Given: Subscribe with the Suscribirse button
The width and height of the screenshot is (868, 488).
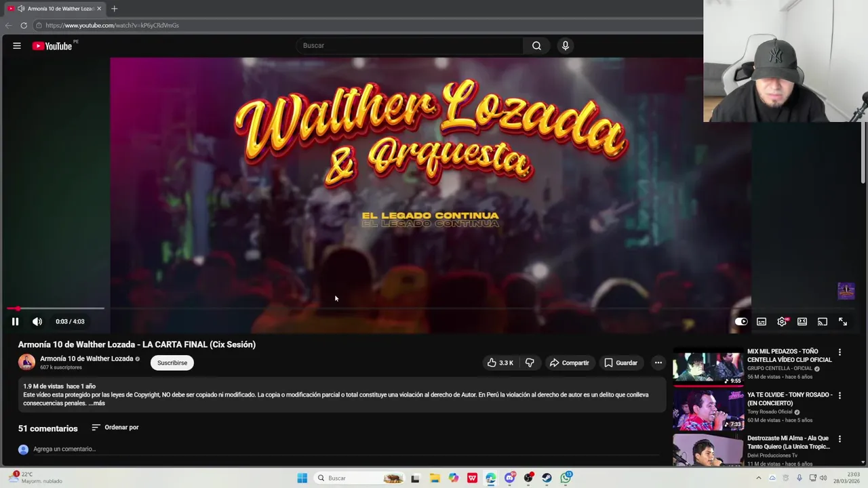Looking at the screenshot, I should pos(172,363).
